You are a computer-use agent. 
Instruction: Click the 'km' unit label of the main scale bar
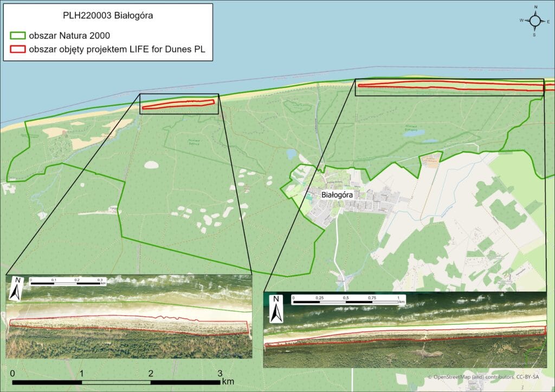point(228,382)
